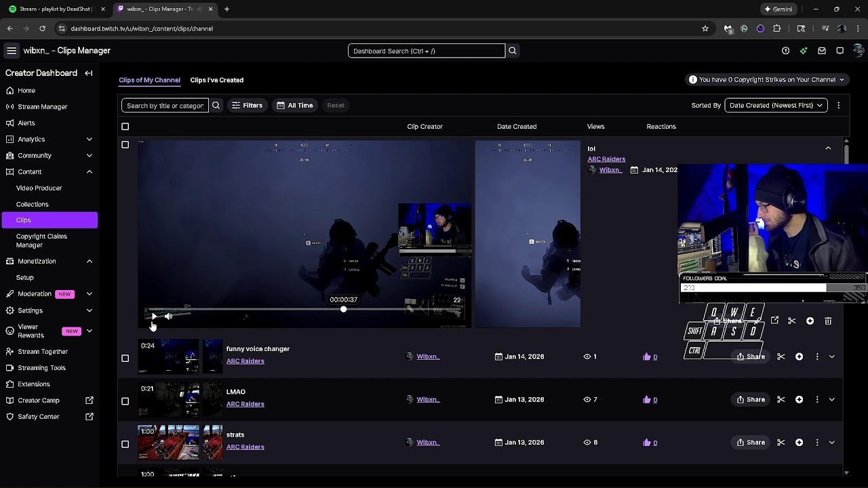Image resolution: width=868 pixels, height=488 pixels.
Task: Open three-dot menu for funny voice changer
Action: 817,357
